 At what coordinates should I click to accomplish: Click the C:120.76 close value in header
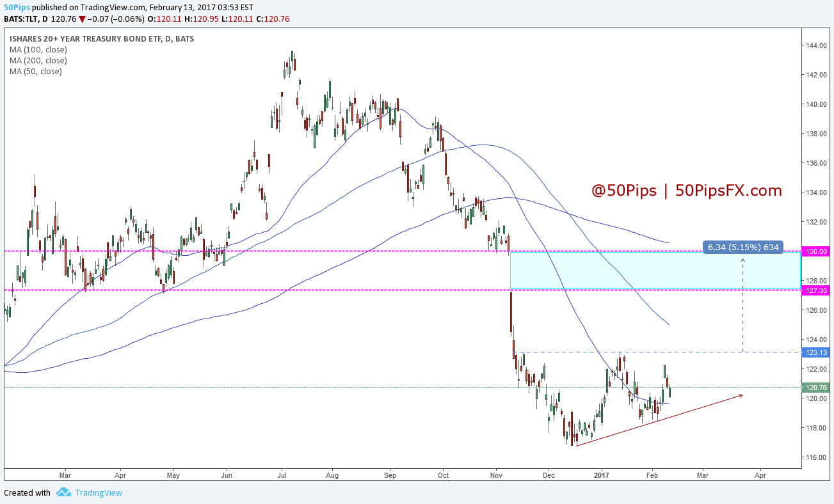[274, 19]
